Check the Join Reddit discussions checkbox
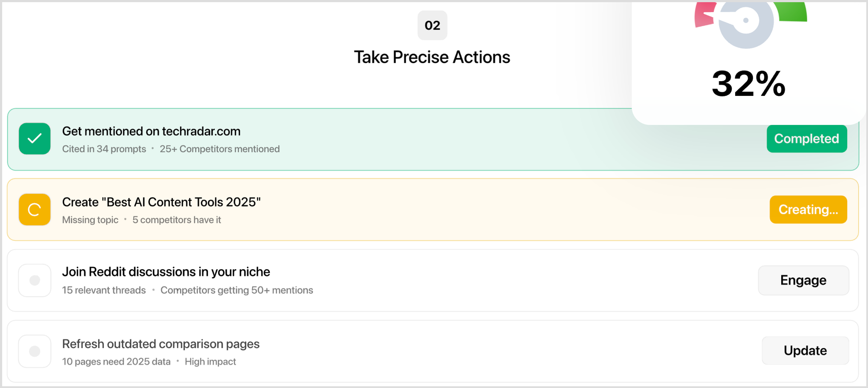 [x=35, y=280]
